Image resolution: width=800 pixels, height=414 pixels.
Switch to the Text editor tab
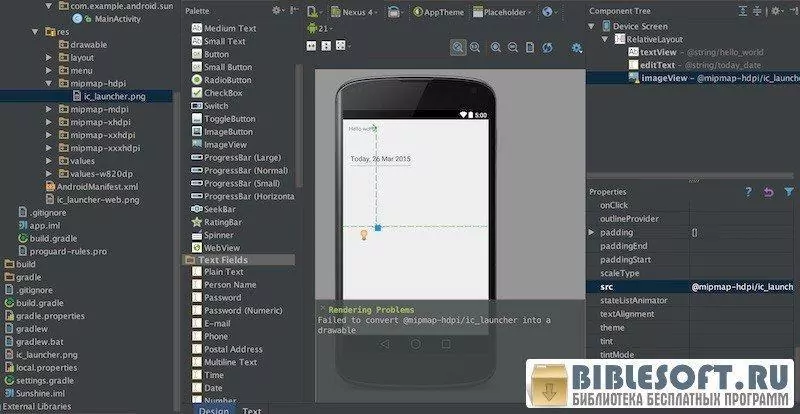click(x=252, y=410)
